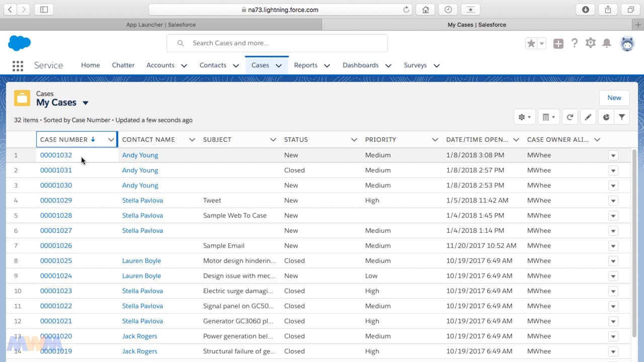Show notifications with the bell icon

point(607,44)
